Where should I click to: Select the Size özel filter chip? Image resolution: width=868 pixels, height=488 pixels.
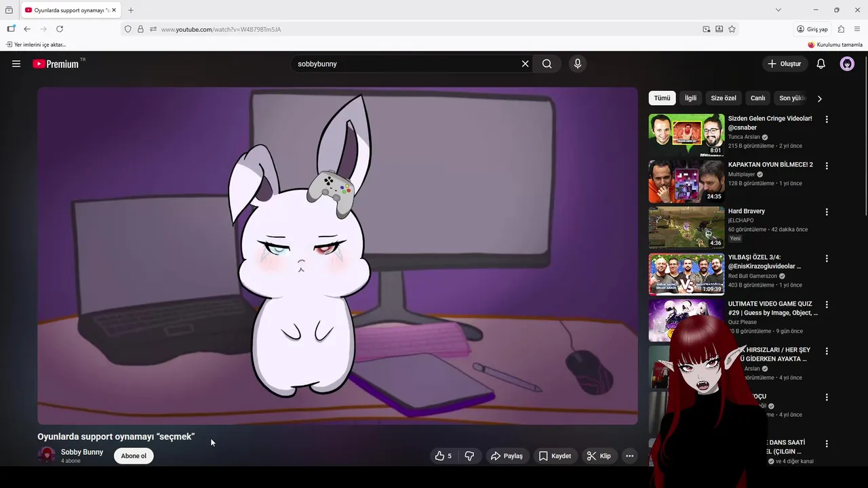click(x=724, y=98)
